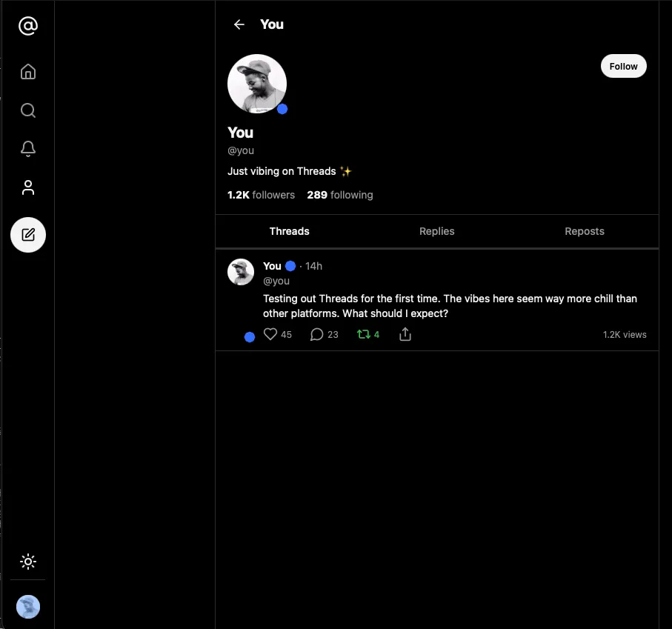
Task: Click post author name You
Action: point(272,266)
